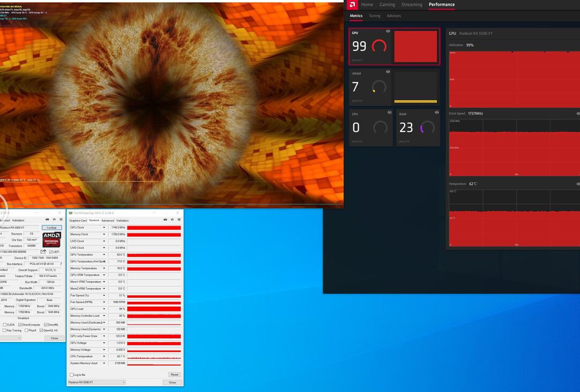580x392 pixels.
Task: Open the GPU Temperature sensor dropdown arrow
Action: (x=104, y=255)
